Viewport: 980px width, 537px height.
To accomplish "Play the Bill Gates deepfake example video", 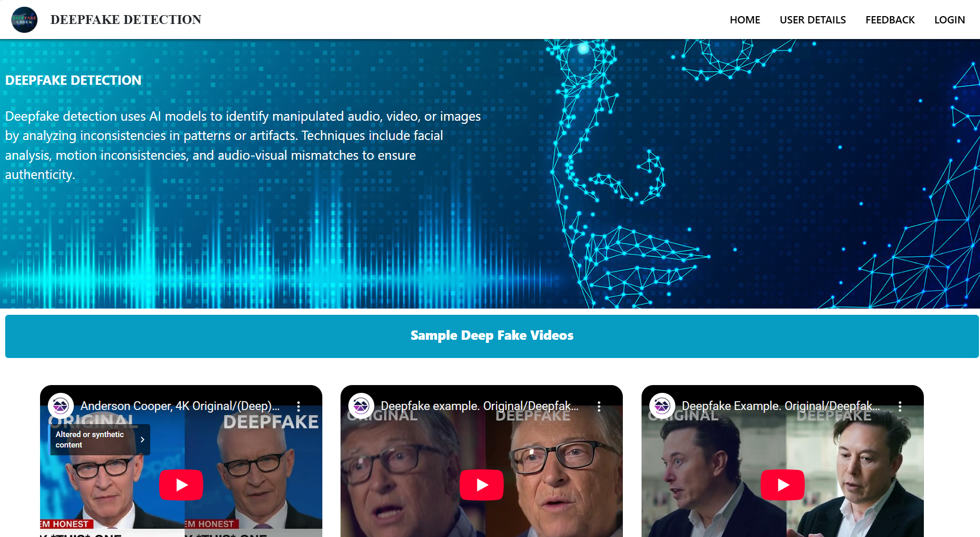I will pyautogui.click(x=481, y=485).
